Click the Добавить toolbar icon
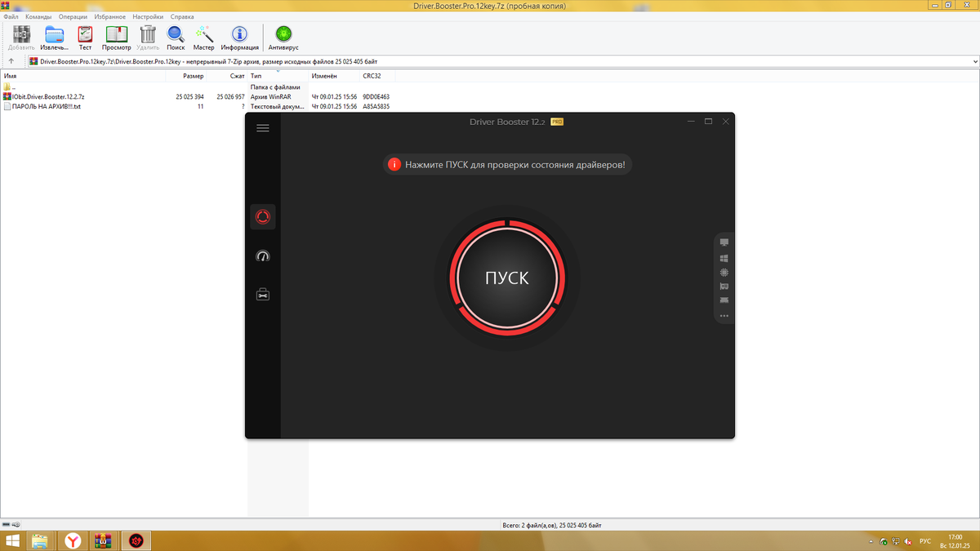 (21, 38)
